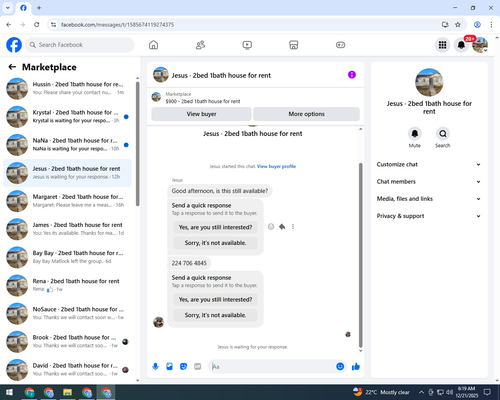This screenshot has width=500, height=400.
Task: Expand Media, files and links section
Action: pos(429,199)
